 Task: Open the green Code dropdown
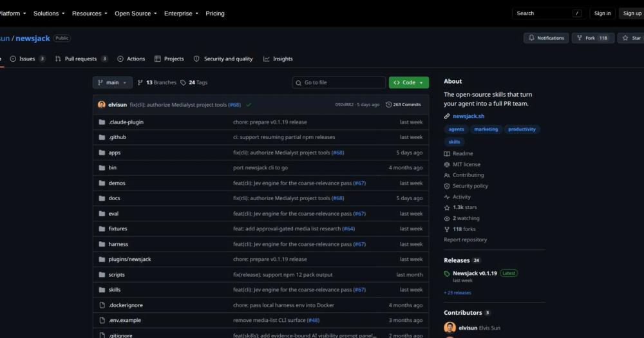pyautogui.click(x=409, y=82)
